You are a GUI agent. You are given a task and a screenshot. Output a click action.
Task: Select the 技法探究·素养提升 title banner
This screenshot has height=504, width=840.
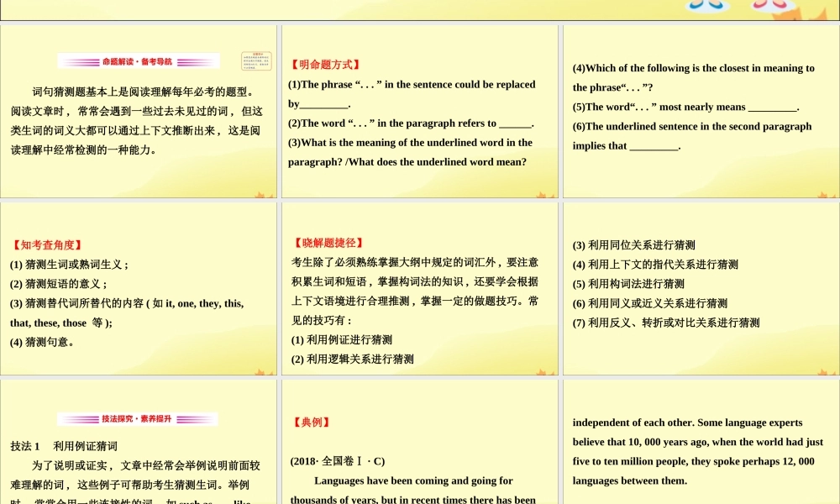coord(137,419)
